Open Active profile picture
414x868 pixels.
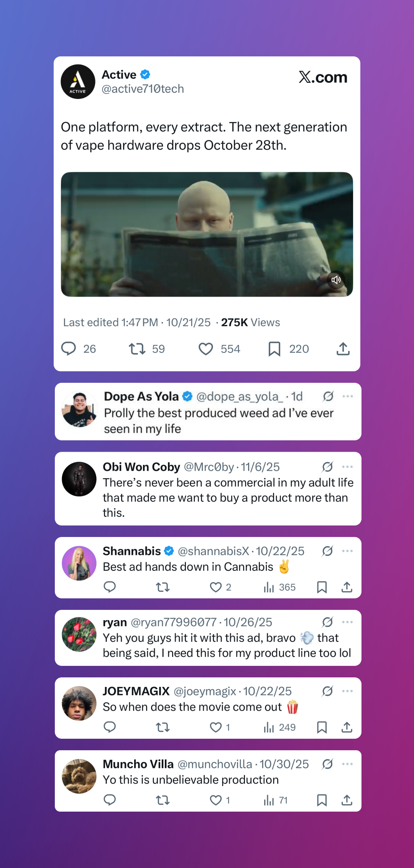(x=78, y=82)
